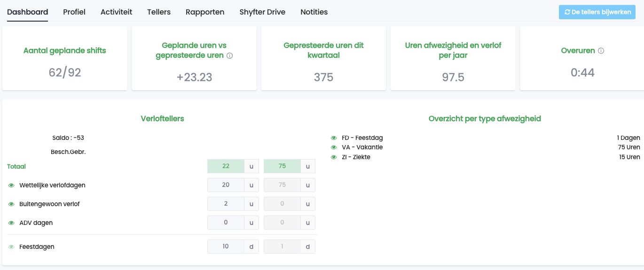Click Gepresteerde uren dit kwartaal heading

pos(323,50)
